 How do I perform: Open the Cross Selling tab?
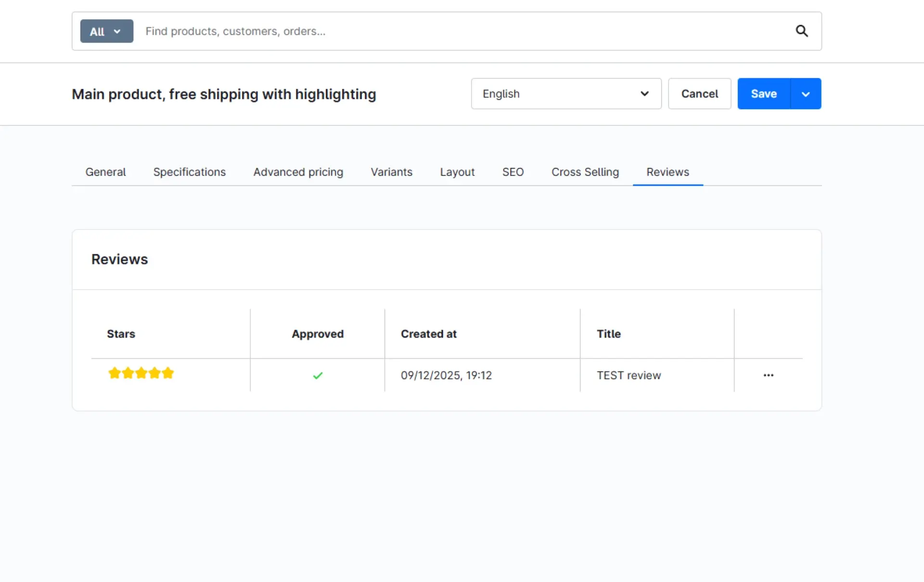click(x=585, y=172)
